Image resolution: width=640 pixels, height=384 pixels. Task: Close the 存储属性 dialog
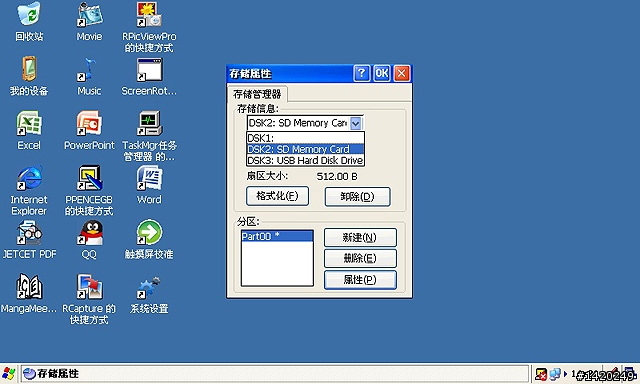[402, 73]
